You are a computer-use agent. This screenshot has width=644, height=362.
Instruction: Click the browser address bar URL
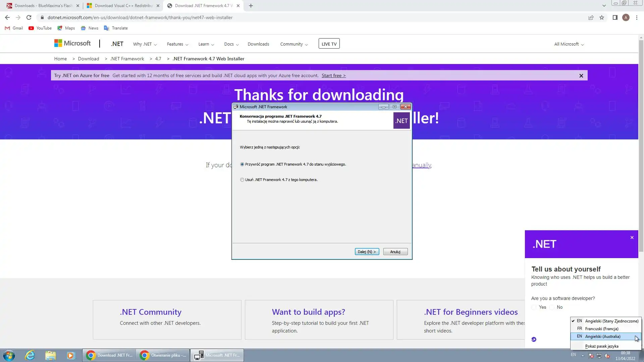(x=140, y=17)
